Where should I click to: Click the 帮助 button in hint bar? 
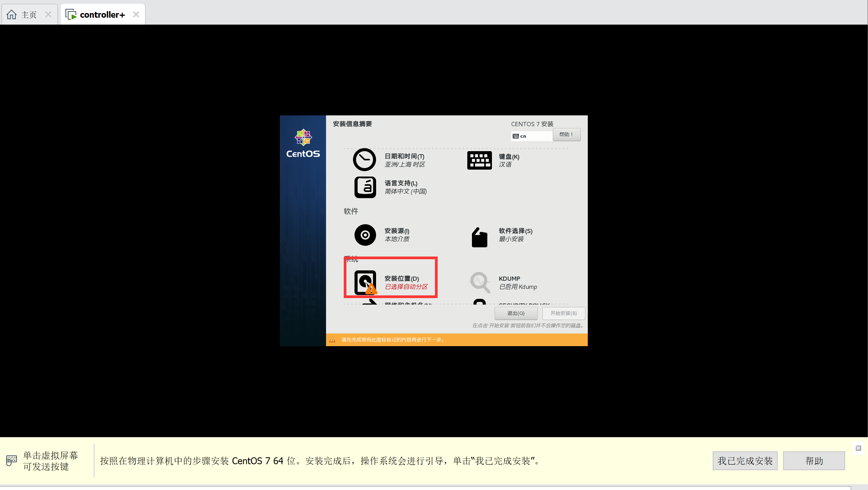(814, 461)
